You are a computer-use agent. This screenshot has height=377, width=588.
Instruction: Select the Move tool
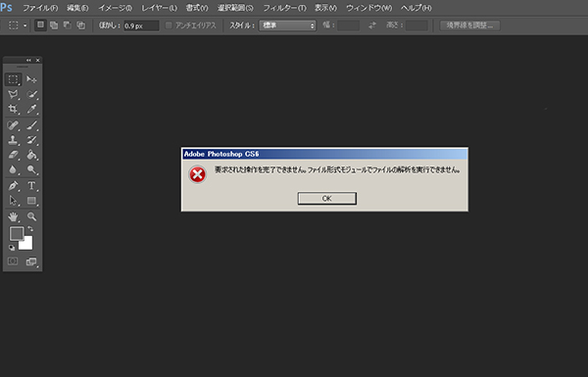[x=31, y=79]
